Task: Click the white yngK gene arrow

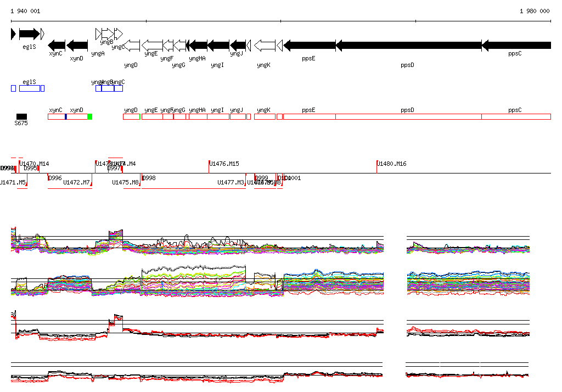Action: (265, 46)
